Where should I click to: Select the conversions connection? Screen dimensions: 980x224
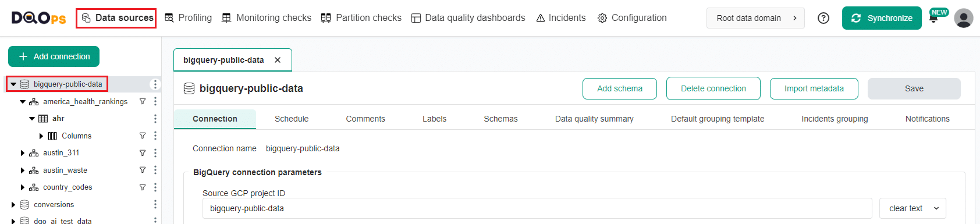coord(54,205)
